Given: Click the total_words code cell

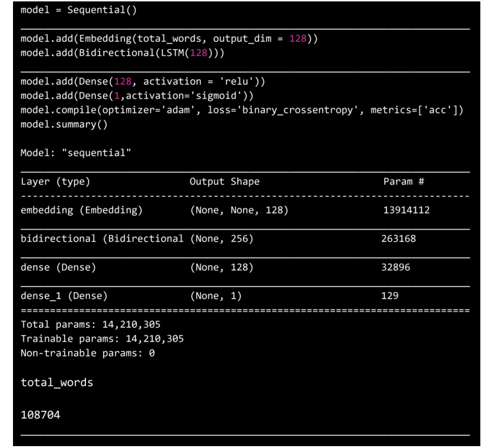Looking at the screenshot, I should click(57, 383).
